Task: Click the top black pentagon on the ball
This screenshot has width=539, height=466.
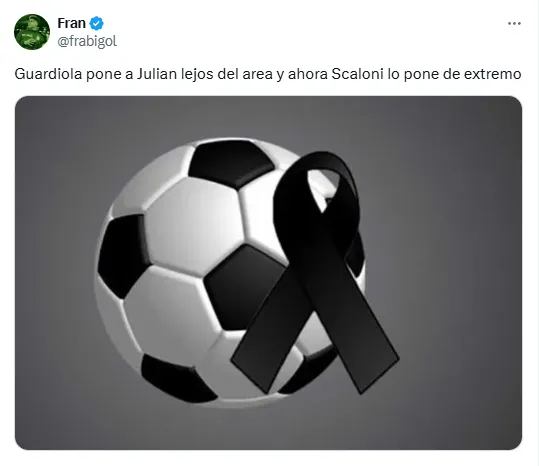Action: 231,163
